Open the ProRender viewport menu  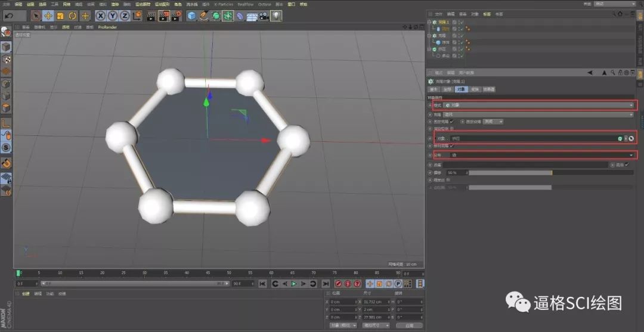tap(107, 27)
